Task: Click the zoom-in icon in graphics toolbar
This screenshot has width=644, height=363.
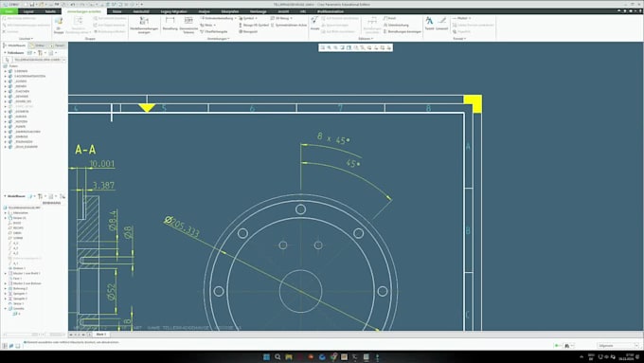Action: click(x=329, y=47)
